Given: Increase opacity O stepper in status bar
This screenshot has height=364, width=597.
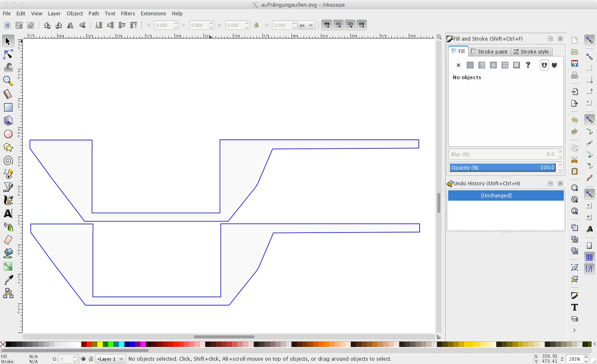Looking at the screenshot, I should [x=75, y=357].
